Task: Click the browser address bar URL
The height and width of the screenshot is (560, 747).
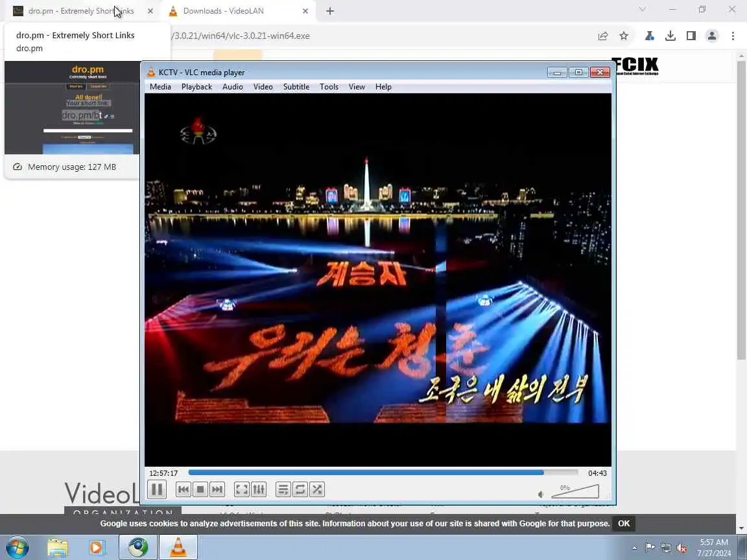Action: (x=241, y=36)
